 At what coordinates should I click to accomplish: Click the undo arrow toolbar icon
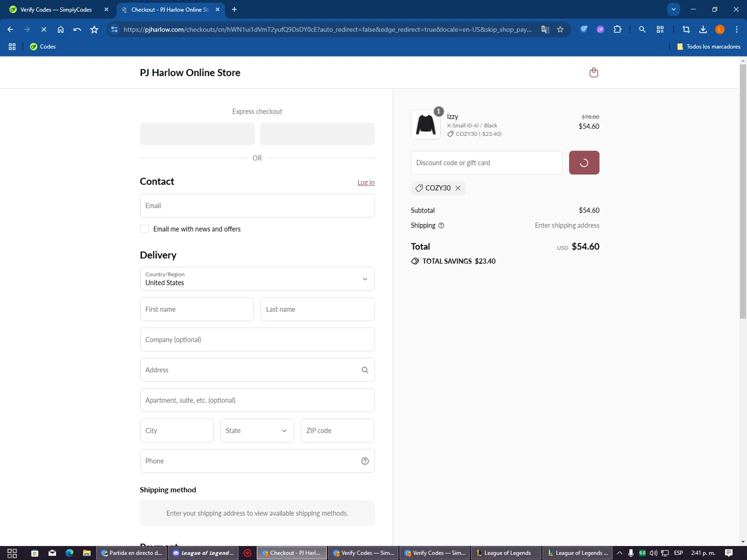(x=77, y=29)
